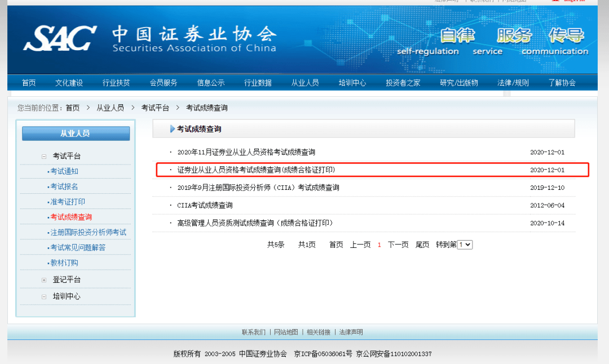This screenshot has width=609, height=364.
Task: Collapse the 培训中心 sidebar section
Action: [x=45, y=296]
